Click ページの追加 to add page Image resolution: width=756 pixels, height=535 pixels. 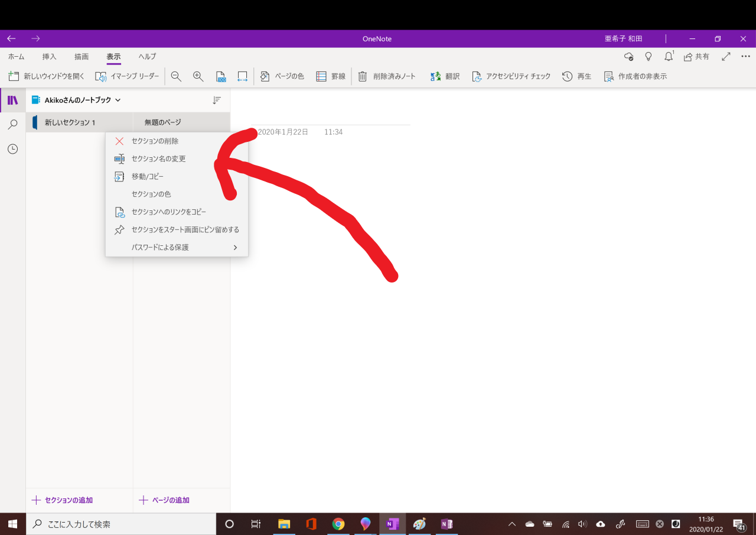coord(164,500)
